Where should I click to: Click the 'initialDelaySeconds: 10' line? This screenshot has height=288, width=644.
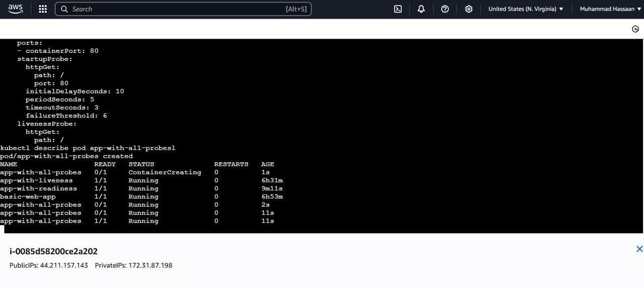pyautogui.click(x=75, y=91)
